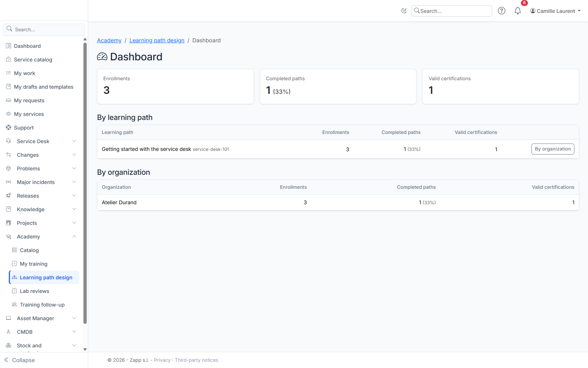This screenshot has height=368, width=588.
Task: Collapse the sidebar with Collapse button
Action: pyautogui.click(x=19, y=360)
